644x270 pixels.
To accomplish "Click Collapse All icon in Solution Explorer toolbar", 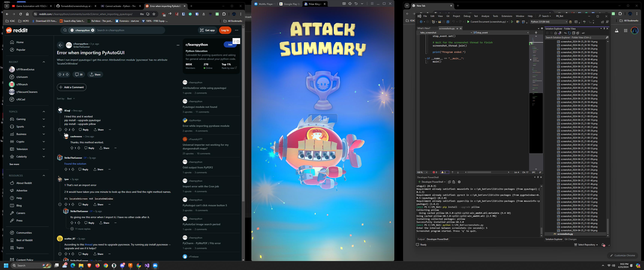I will [573, 33].
